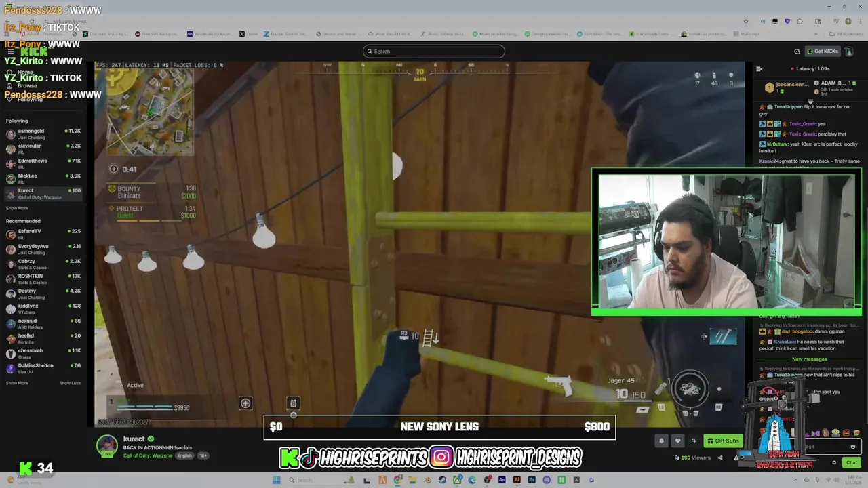Open Edmatthews channel in Following list
This screenshot has height=488, width=868.
[43, 164]
